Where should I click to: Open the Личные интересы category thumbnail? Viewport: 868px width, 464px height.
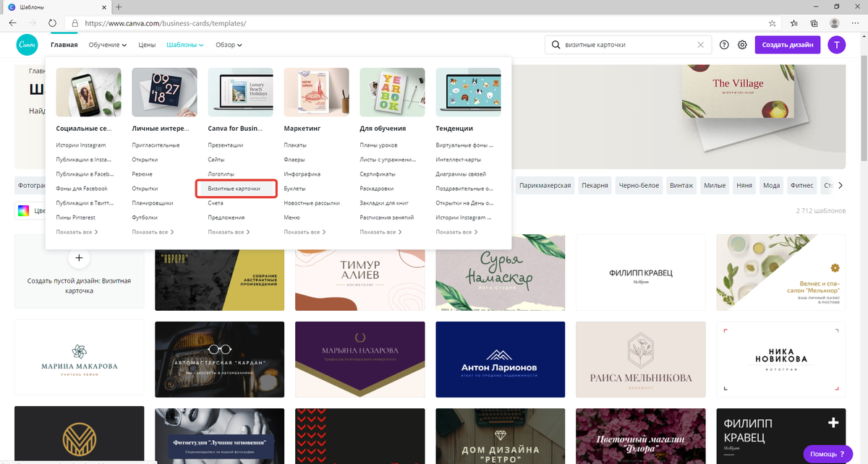pos(164,93)
